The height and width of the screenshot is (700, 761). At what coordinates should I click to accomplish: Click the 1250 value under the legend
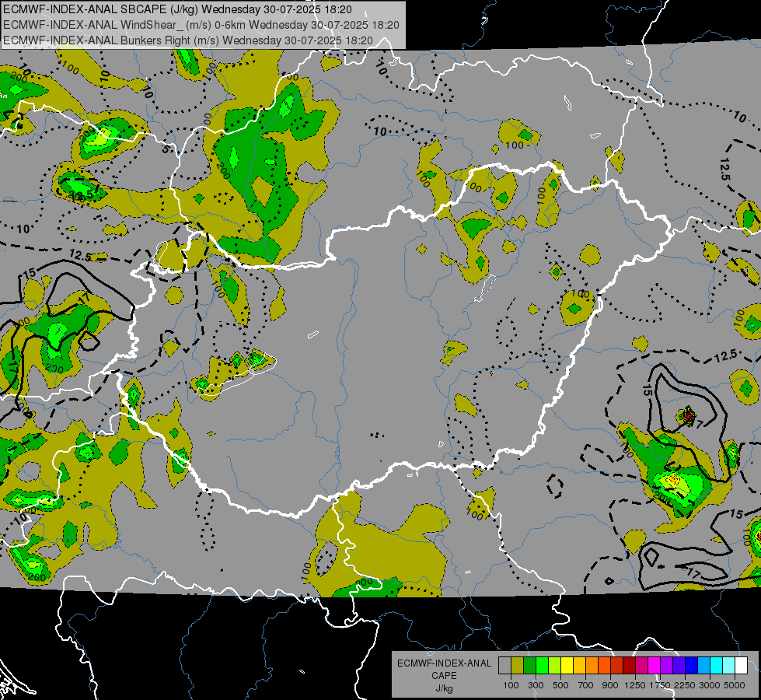(635, 685)
